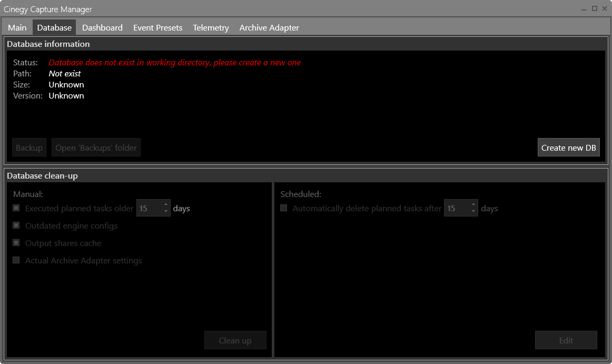Switch to the Archive Adapter tab

click(x=269, y=28)
